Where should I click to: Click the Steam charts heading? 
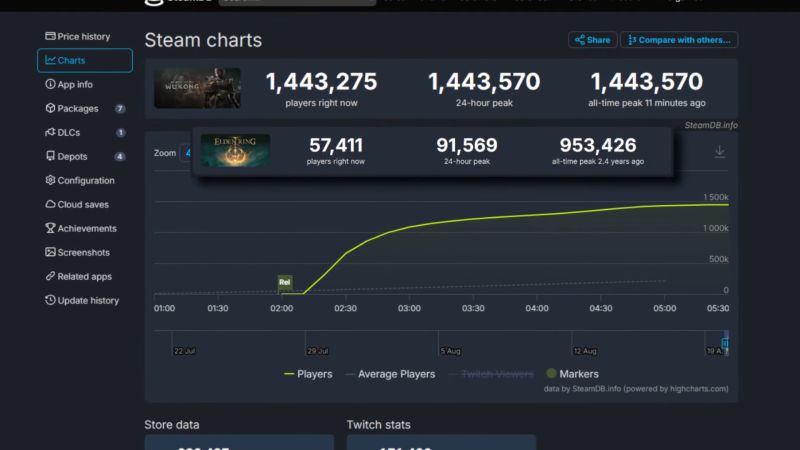coord(203,40)
